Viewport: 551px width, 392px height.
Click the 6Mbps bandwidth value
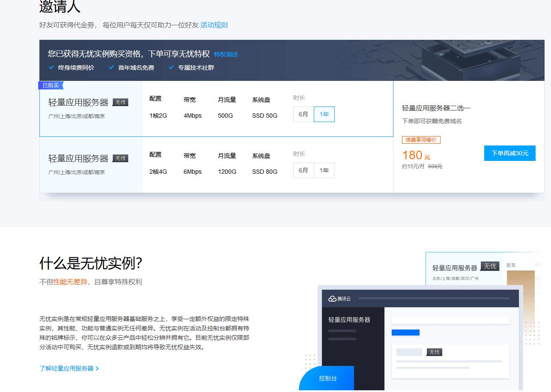pos(193,172)
